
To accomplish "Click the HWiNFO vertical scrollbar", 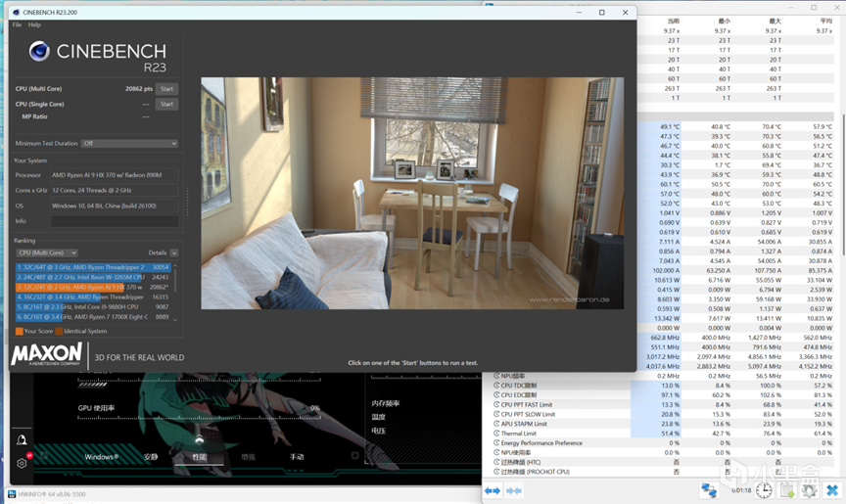I will (x=843, y=183).
